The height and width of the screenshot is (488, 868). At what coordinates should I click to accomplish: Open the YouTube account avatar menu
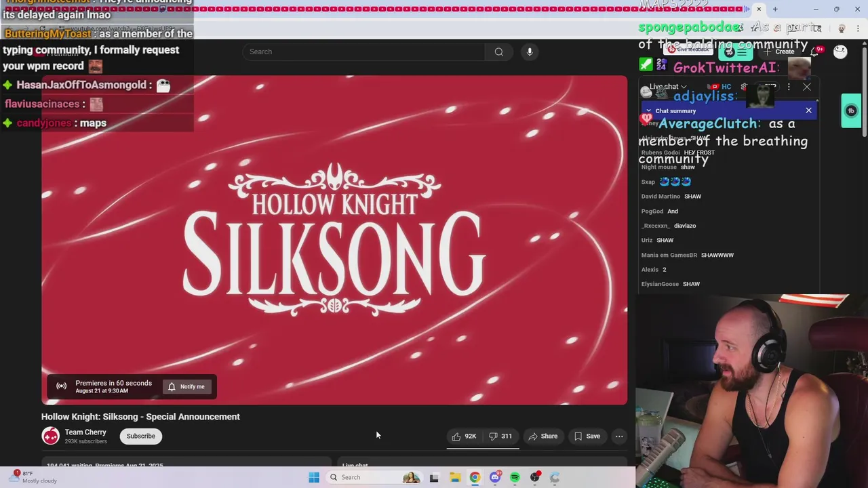coord(840,52)
